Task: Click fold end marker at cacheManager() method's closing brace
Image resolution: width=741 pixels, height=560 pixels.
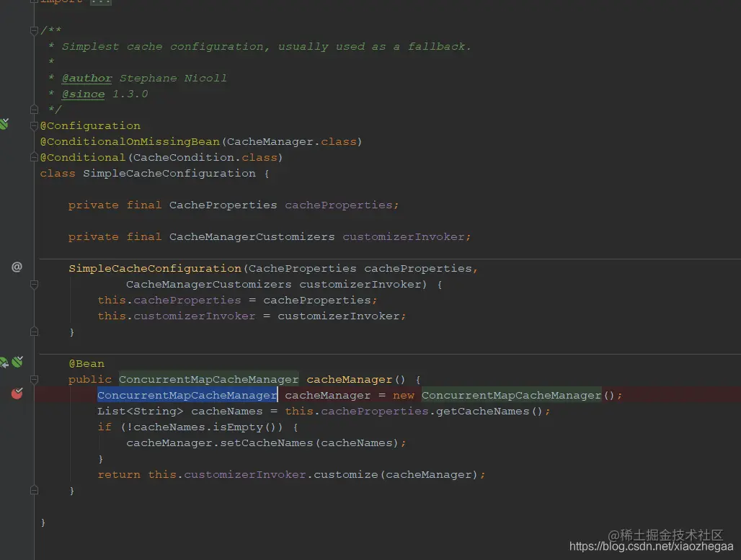Action: pyautogui.click(x=34, y=491)
